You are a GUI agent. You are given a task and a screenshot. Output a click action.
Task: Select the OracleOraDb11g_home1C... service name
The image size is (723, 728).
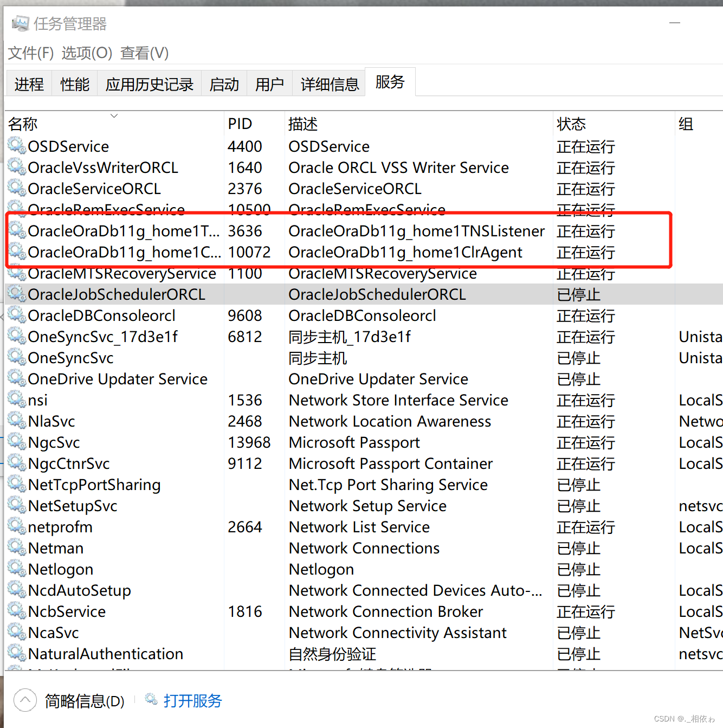tap(125, 252)
